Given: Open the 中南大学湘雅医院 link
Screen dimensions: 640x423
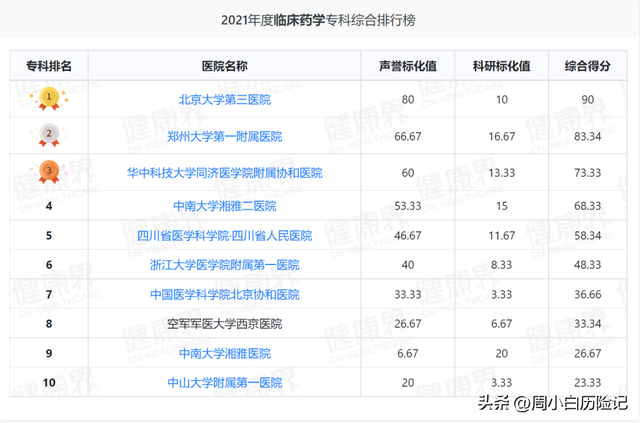Looking at the screenshot, I should 224,353.
